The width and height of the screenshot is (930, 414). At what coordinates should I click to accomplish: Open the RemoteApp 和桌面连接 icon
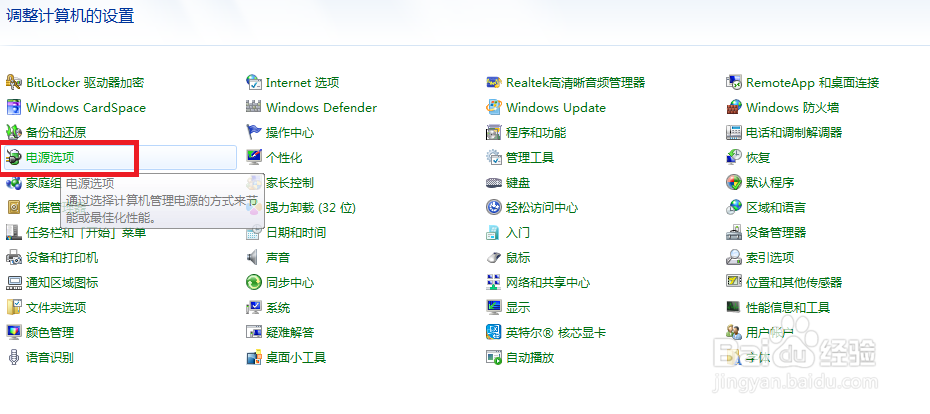click(734, 82)
